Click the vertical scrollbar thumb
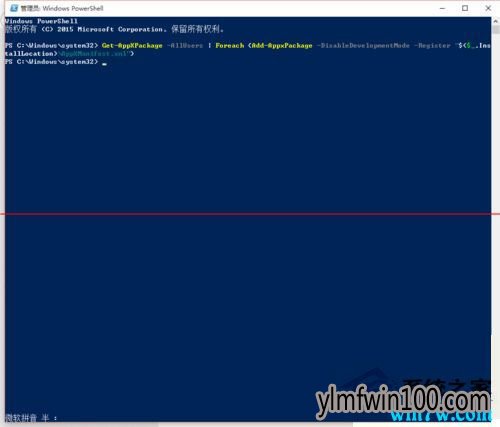The width and height of the screenshot is (500, 427). tap(495, 30)
